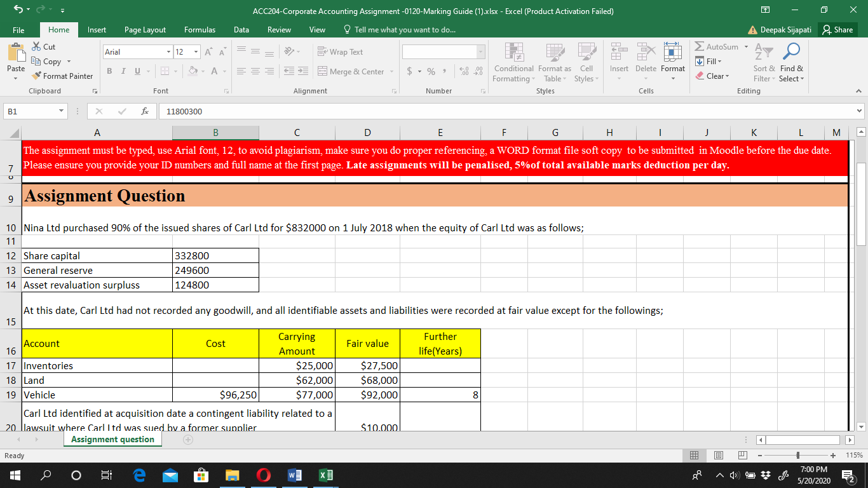This screenshot has width=868, height=488.
Task: Click zoom in plus button
Action: click(x=833, y=456)
